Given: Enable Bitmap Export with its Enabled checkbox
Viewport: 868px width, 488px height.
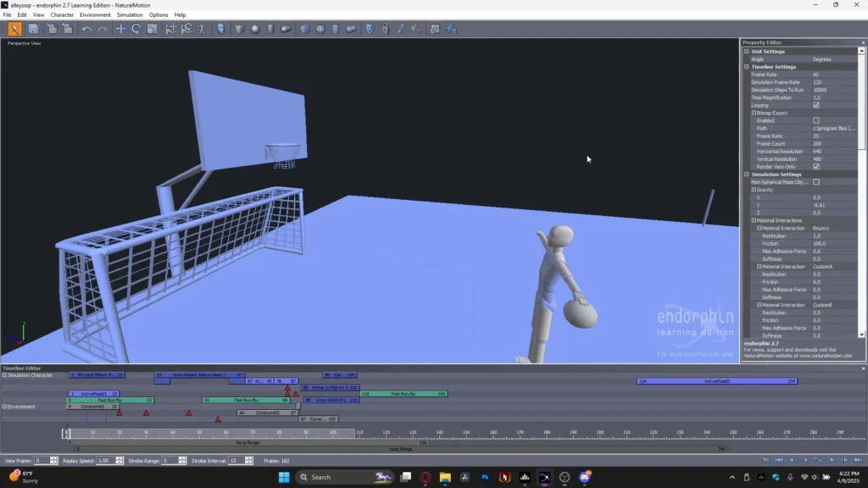Looking at the screenshot, I should [817, 119].
